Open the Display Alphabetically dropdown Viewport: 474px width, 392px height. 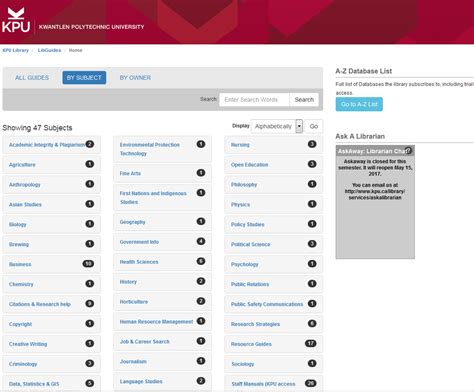click(x=277, y=126)
